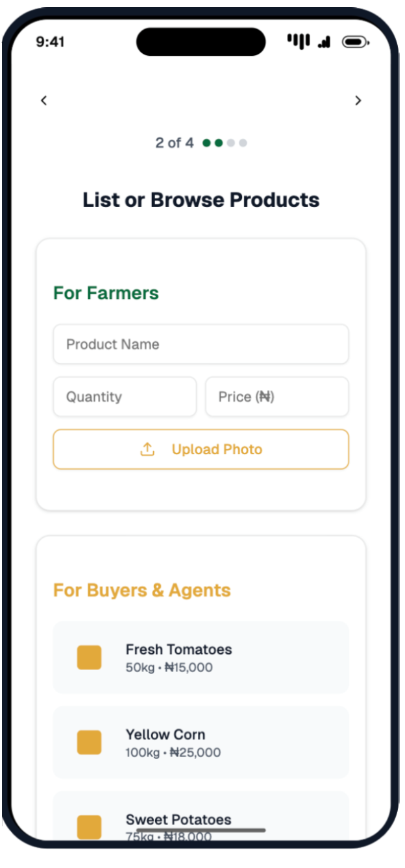
Task: Tap the Sweet Potatoes yellow square thumbnail
Action: [x=90, y=827]
